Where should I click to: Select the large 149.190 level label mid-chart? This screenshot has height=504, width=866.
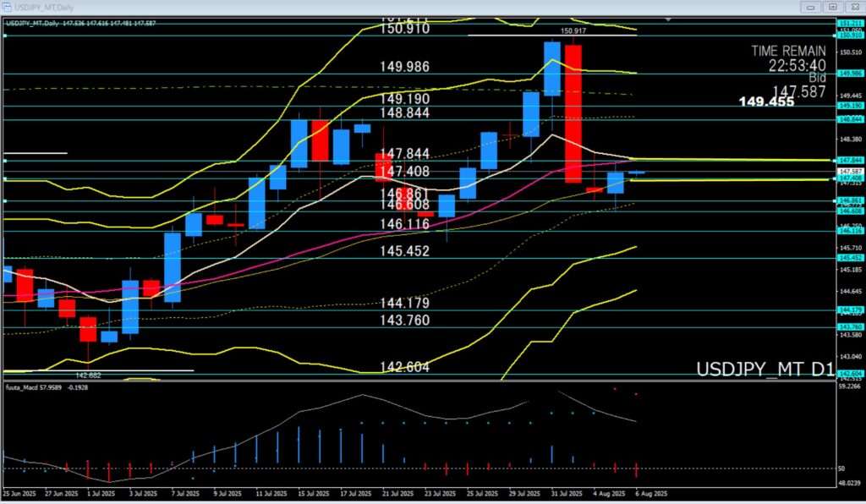404,99
